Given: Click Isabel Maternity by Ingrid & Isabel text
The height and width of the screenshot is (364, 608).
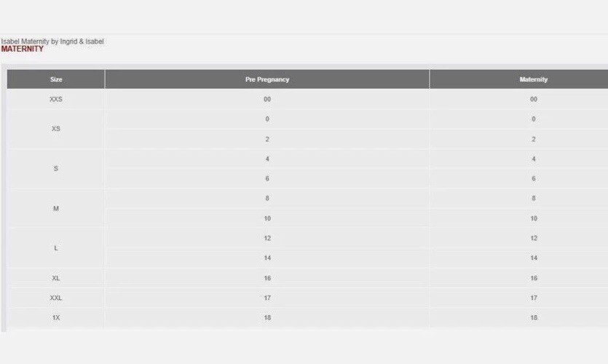Looking at the screenshot, I should [52, 41].
